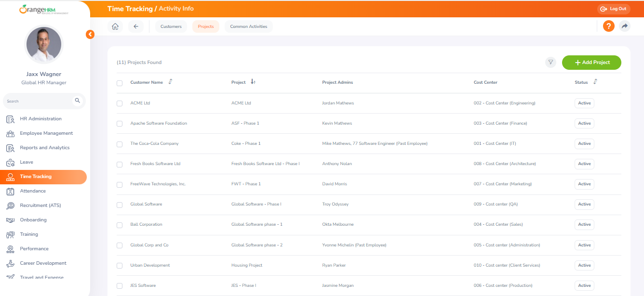Viewport: 644px width, 296px height.
Task: Click the Add Project button
Action: click(x=591, y=63)
